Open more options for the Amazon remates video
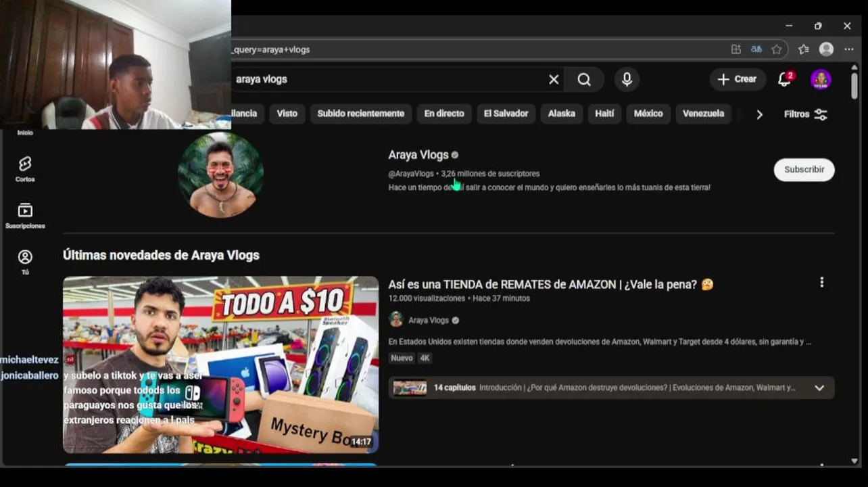Image resolution: width=868 pixels, height=487 pixels. [822, 282]
